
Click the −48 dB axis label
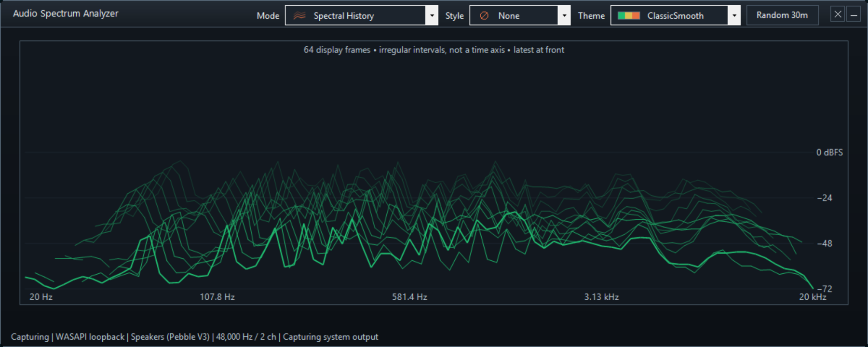point(825,243)
